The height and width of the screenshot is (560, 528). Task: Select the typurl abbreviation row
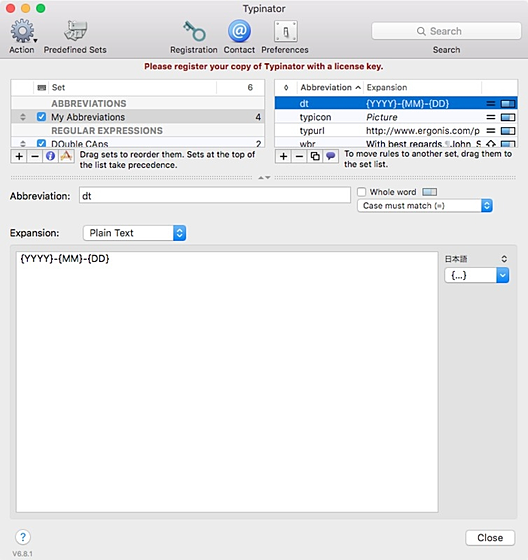pyautogui.click(x=396, y=131)
